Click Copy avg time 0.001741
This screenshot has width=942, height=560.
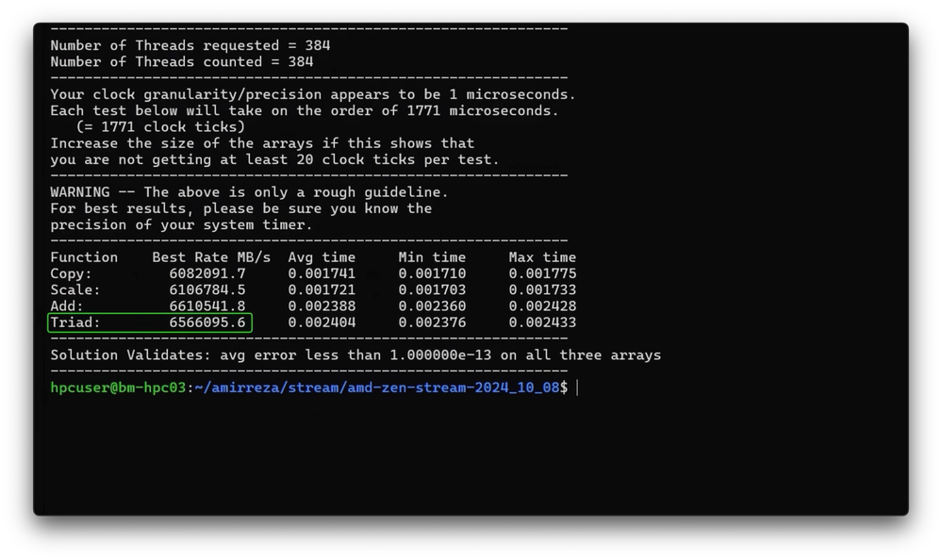pyautogui.click(x=322, y=273)
